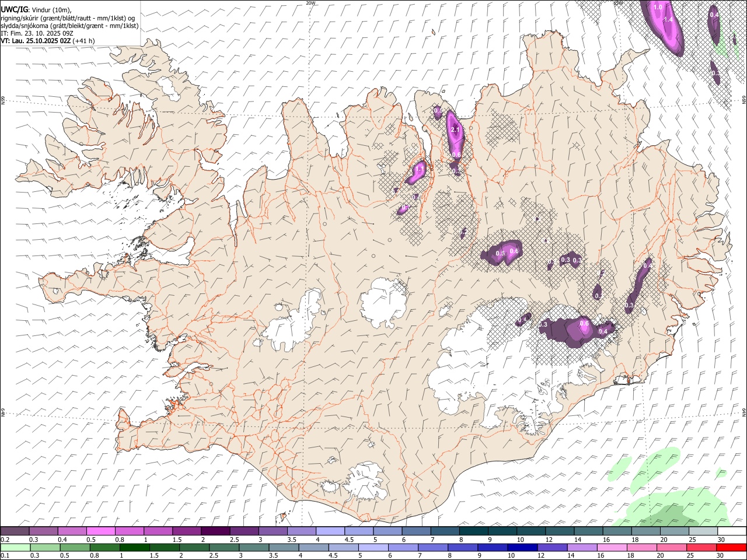Click the 'Vindur (10m),' header text
This screenshot has height=560, width=747.
(52, 10)
